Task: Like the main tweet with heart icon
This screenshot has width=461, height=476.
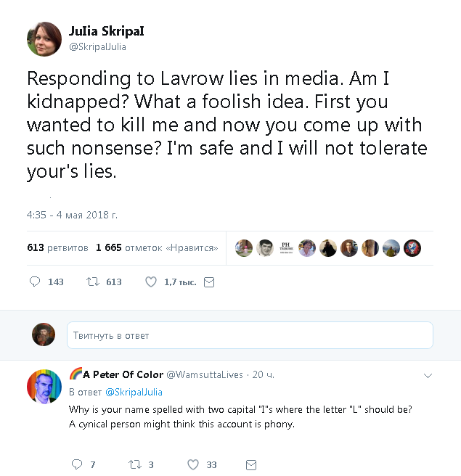Action: (x=151, y=282)
